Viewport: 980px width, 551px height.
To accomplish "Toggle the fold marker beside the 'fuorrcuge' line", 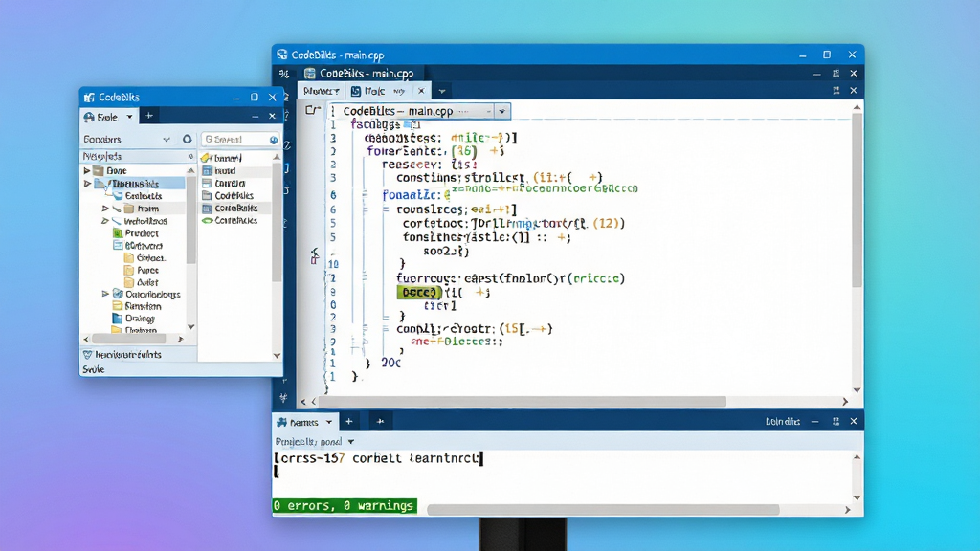I will tap(365, 278).
